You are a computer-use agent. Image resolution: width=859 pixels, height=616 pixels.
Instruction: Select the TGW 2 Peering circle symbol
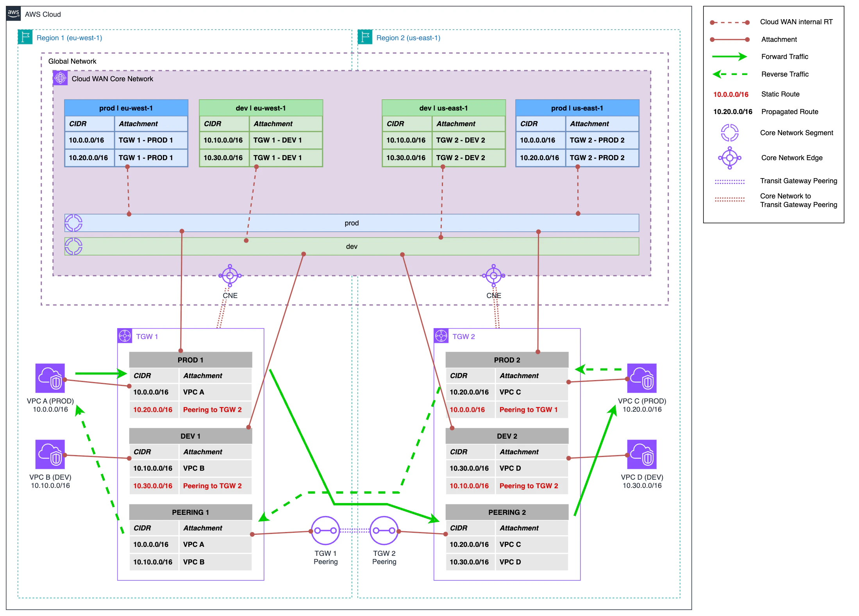click(x=384, y=530)
